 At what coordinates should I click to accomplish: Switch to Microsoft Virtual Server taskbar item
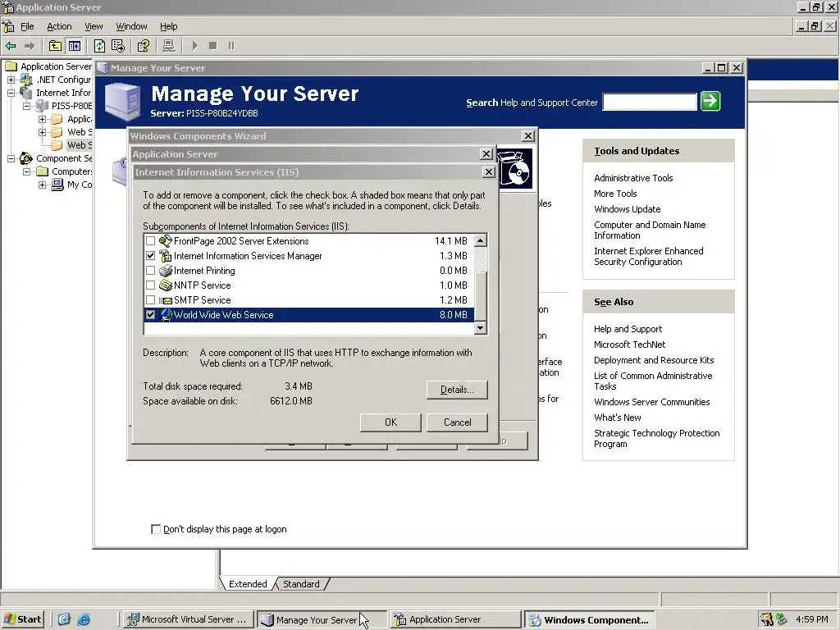click(187, 619)
